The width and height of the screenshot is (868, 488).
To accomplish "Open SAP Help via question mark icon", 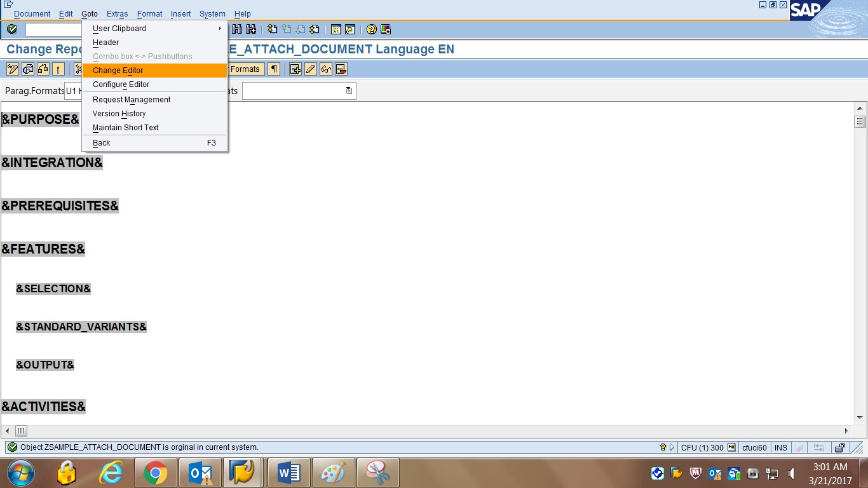I will point(371,29).
